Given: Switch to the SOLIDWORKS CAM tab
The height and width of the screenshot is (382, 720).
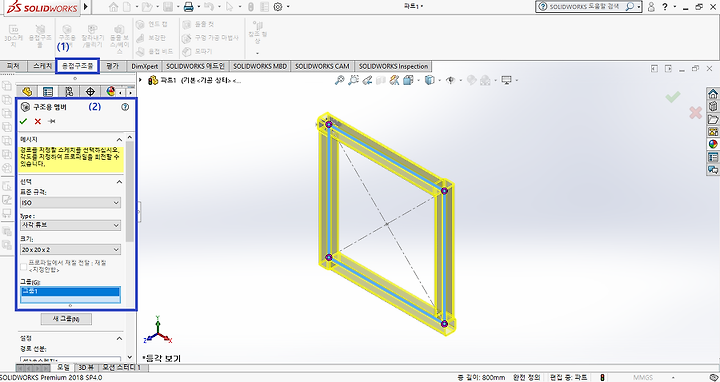Looking at the screenshot, I should click(322, 66).
